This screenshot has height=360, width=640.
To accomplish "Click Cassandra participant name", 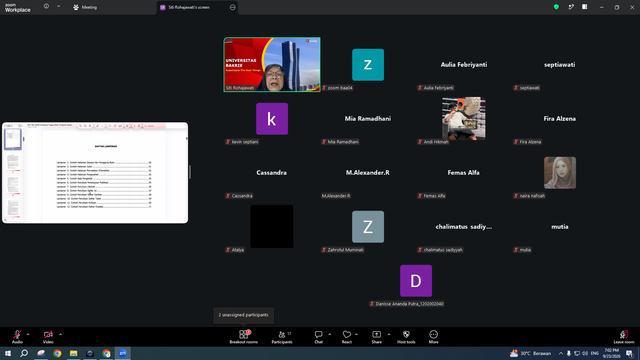I will click(x=271, y=173).
